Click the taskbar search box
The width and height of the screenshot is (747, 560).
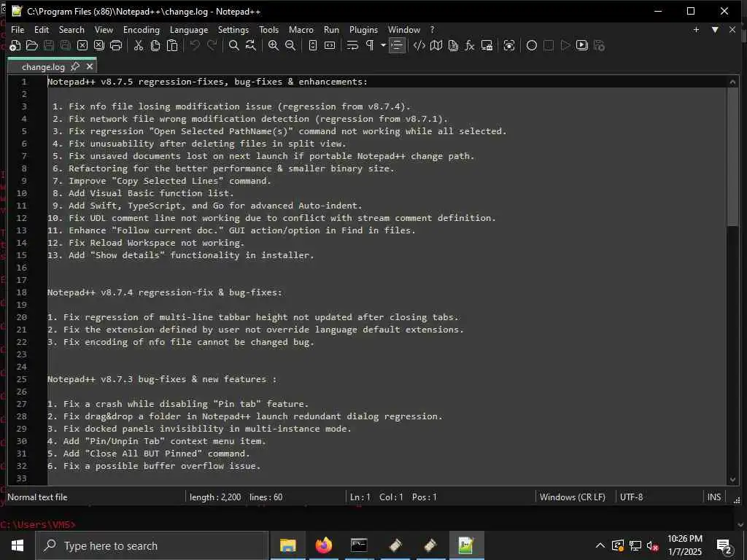(x=152, y=545)
